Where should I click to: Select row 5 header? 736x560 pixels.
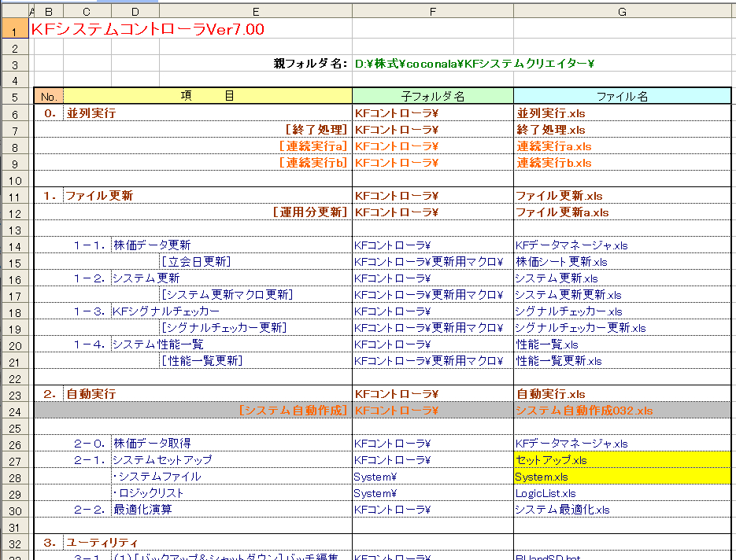pos(15,97)
